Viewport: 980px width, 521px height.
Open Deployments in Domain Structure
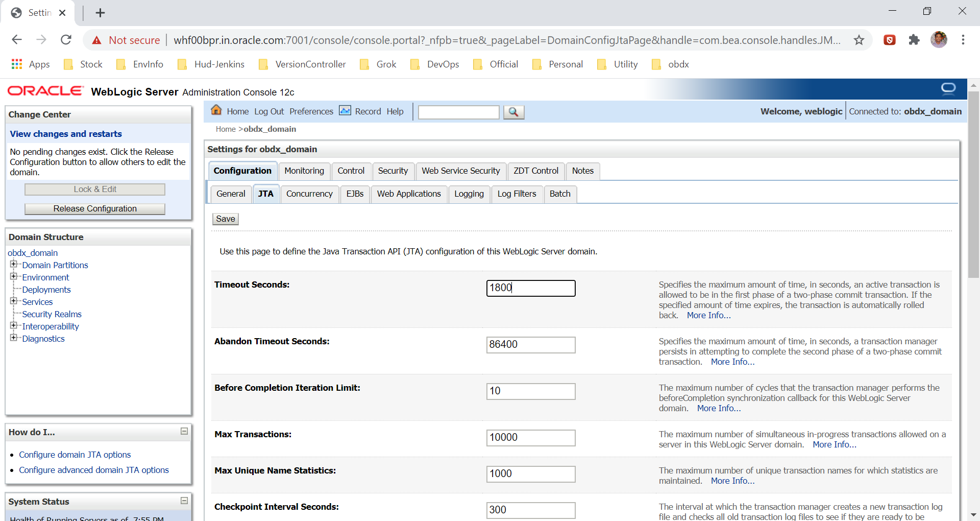coord(46,290)
